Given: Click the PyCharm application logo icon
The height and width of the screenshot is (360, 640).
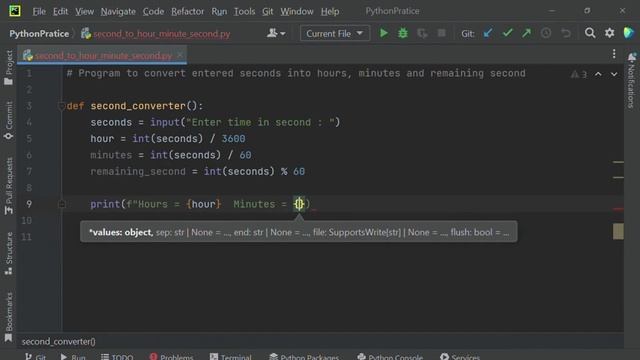Looking at the screenshot, I should pos(15,11).
